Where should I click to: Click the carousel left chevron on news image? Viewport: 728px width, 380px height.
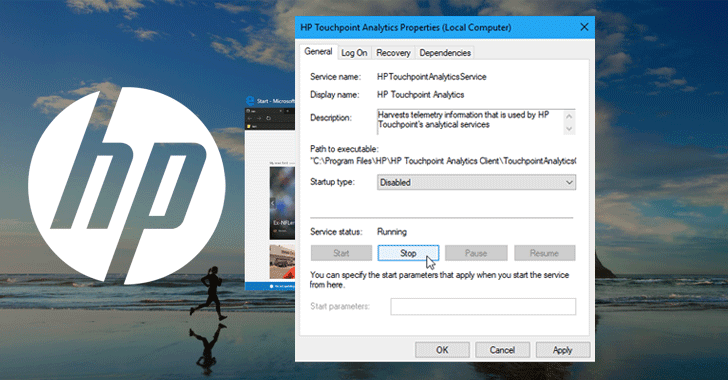coord(273,203)
